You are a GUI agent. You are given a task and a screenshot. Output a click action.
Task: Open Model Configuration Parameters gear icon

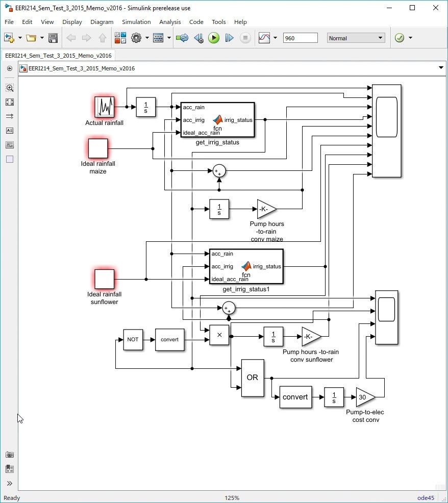(136, 38)
